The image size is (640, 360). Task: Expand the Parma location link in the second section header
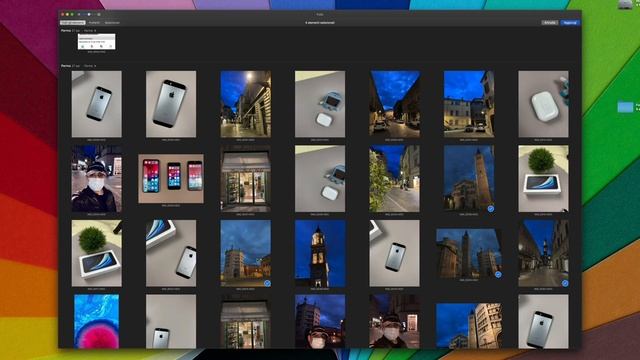[90, 66]
